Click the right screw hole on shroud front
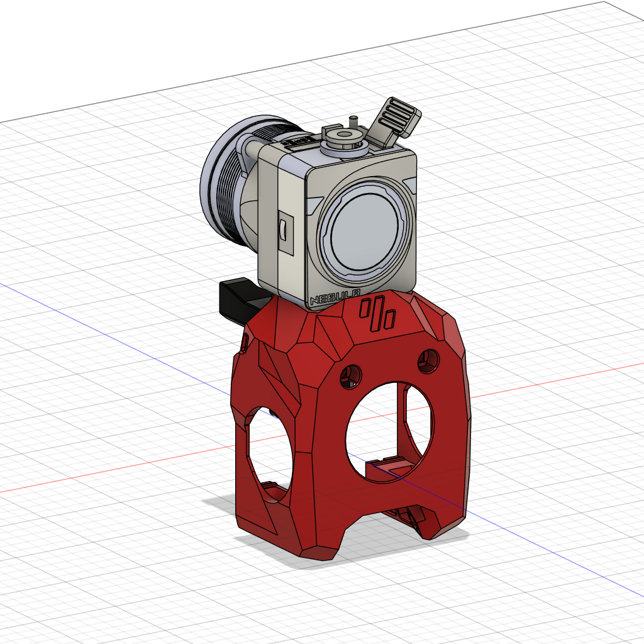Viewport: 644px width, 644px height. click(x=428, y=362)
